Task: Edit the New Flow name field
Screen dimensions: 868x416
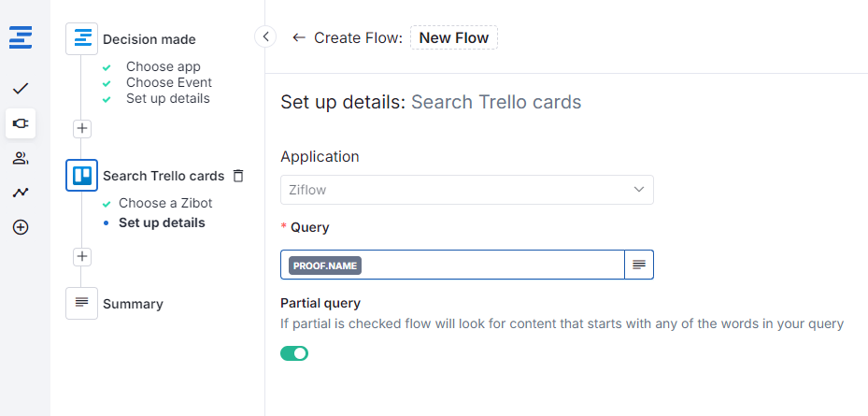Action: 454,37
